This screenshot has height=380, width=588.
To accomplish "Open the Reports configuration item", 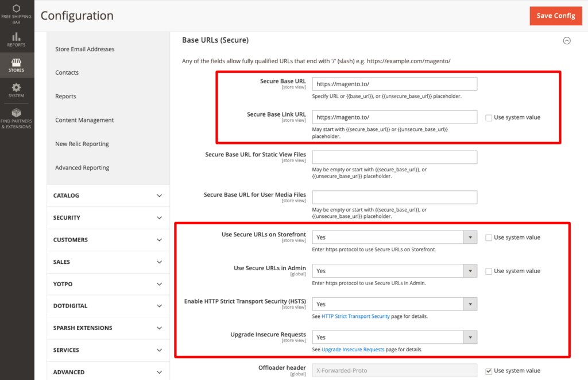I will click(65, 97).
